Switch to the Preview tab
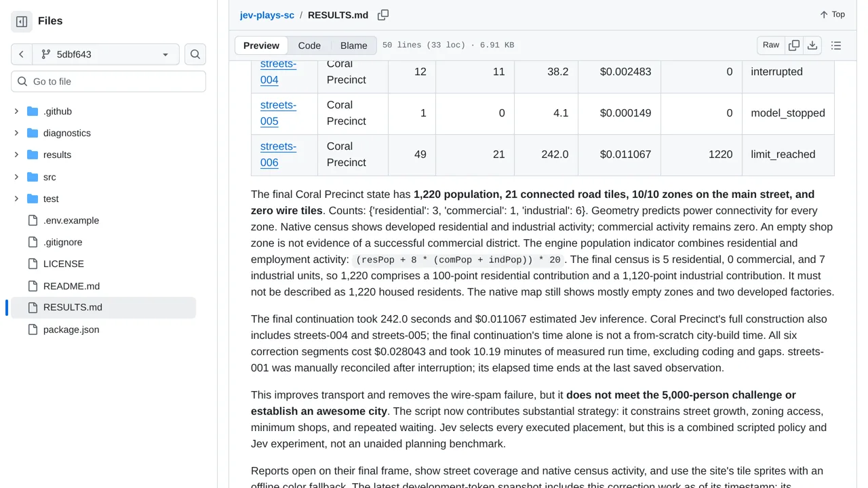868x488 pixels. pyautogui.click(x=261, y=45)
